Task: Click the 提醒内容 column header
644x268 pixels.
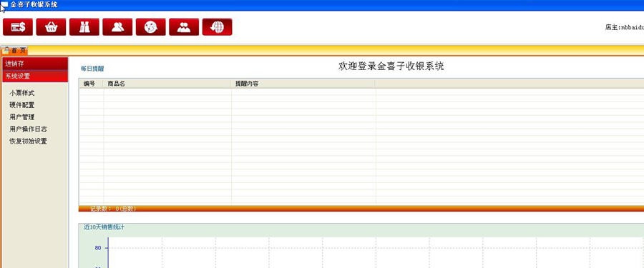Action: click(x=303, y=84)
